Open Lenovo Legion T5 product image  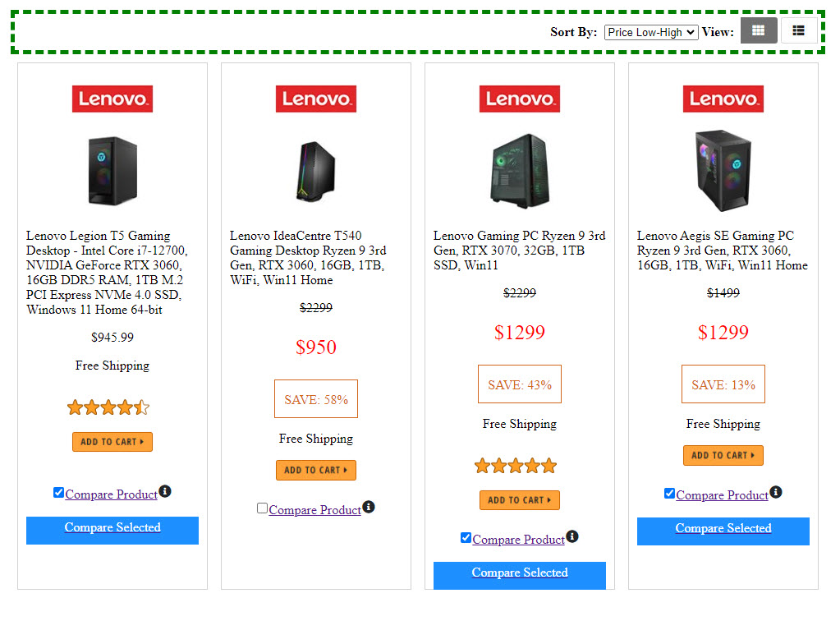[112, 171]
